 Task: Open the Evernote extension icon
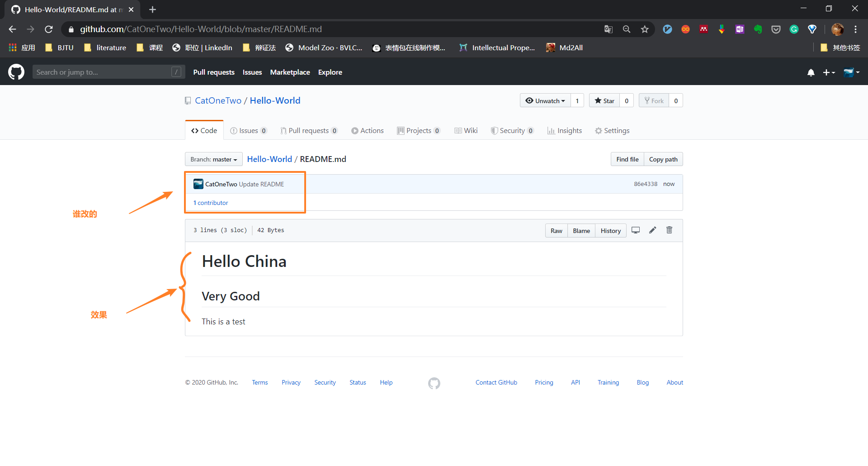[x=758, y=29]
